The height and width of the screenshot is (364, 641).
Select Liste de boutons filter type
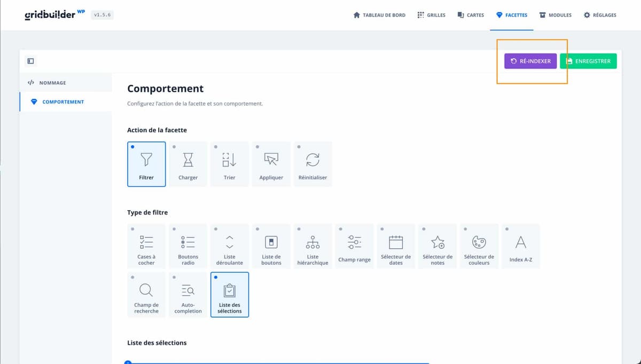coord(271,246)
